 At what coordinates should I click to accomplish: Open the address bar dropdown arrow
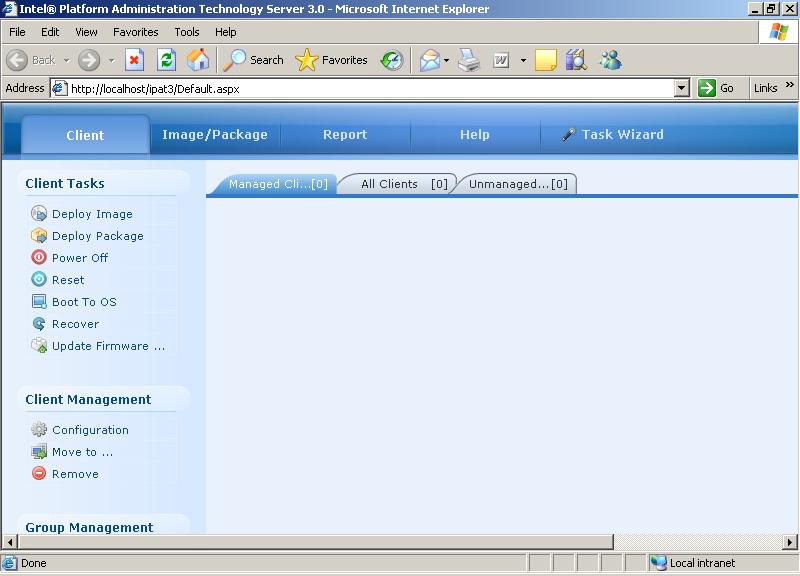coord(682,88)
